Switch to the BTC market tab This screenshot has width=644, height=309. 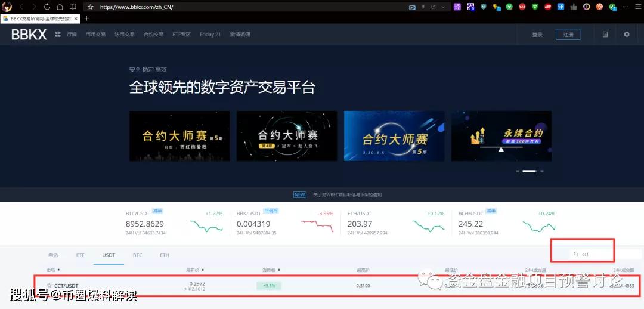tap(138, 255)
